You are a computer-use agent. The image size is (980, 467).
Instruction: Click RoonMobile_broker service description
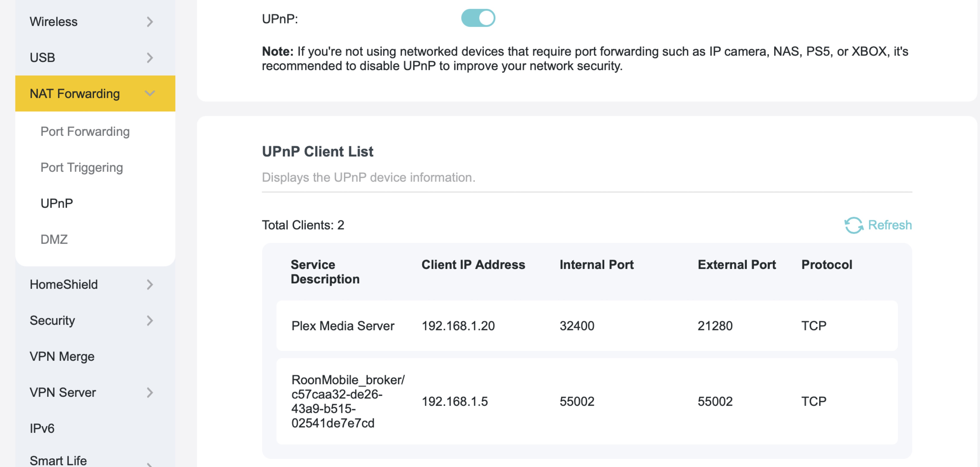(348, 401)
